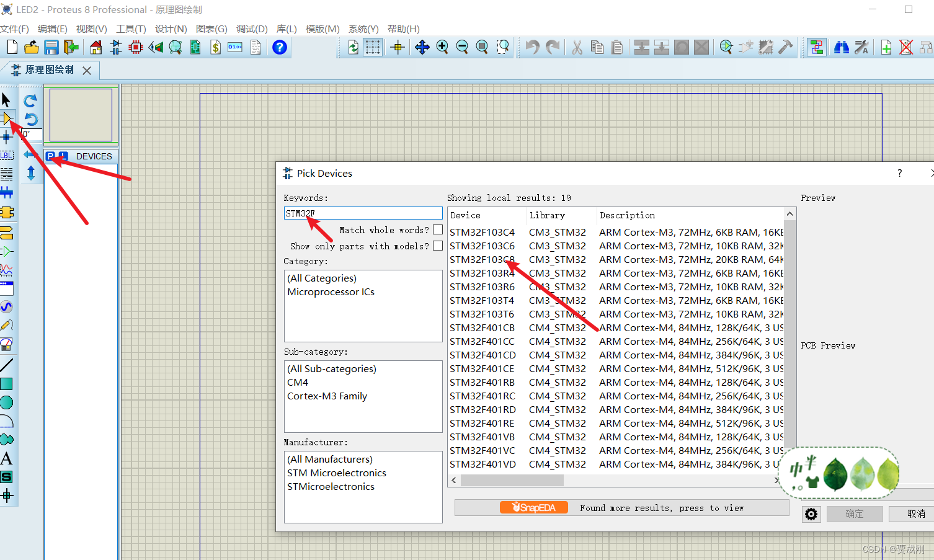Add new sheet with green plus icon

point(886,47)
